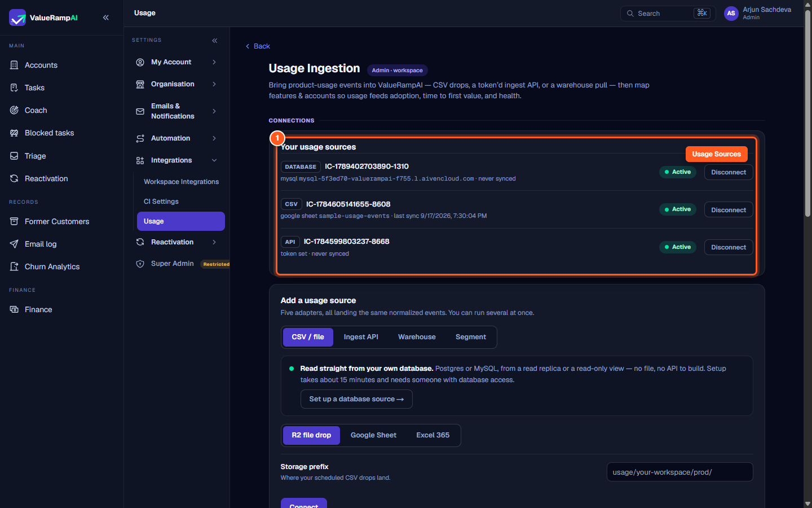Image resolution: width=812 pixels, height=508 pixels.
Task: Expand Emails & Notifications submenu chevron
Action: 214,111
